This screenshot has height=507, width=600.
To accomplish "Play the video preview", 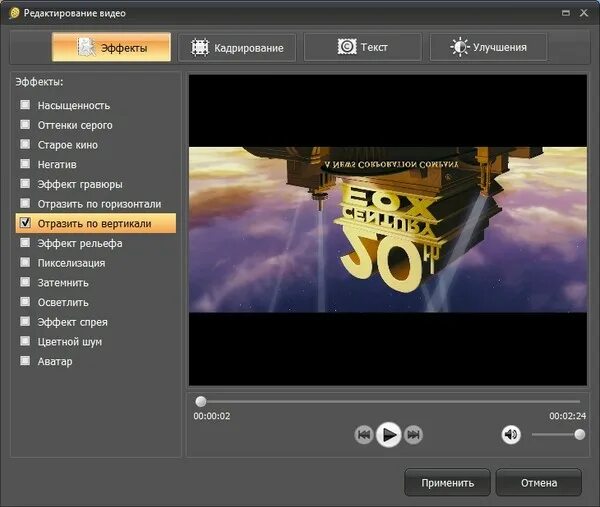I will point(388,435).
